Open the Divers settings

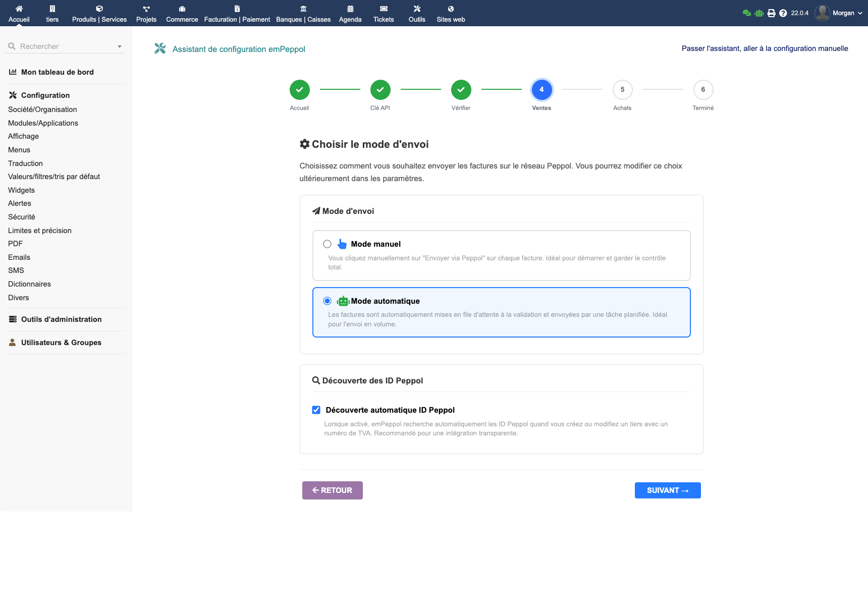pos(19,298)
